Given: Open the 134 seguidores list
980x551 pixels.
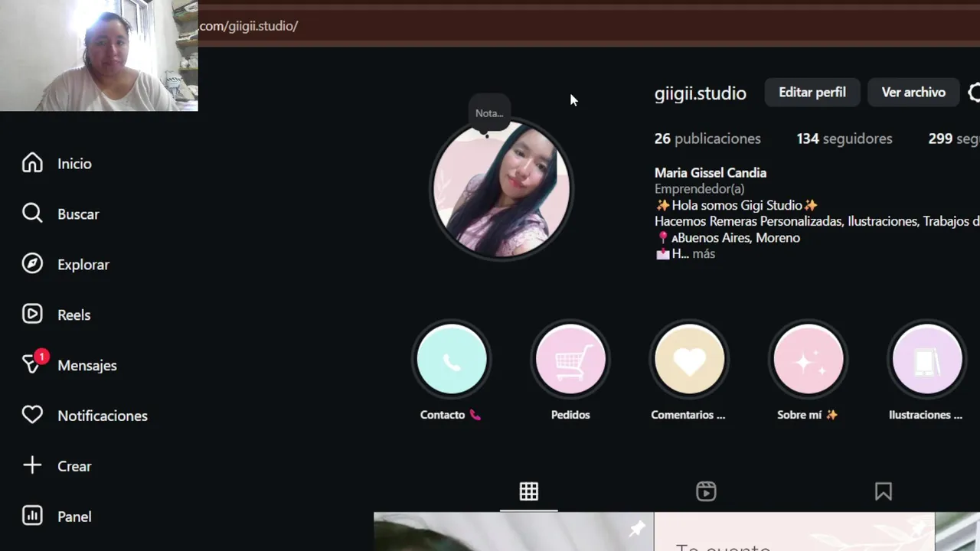Looking at the screenshot, I should point(844,139).
